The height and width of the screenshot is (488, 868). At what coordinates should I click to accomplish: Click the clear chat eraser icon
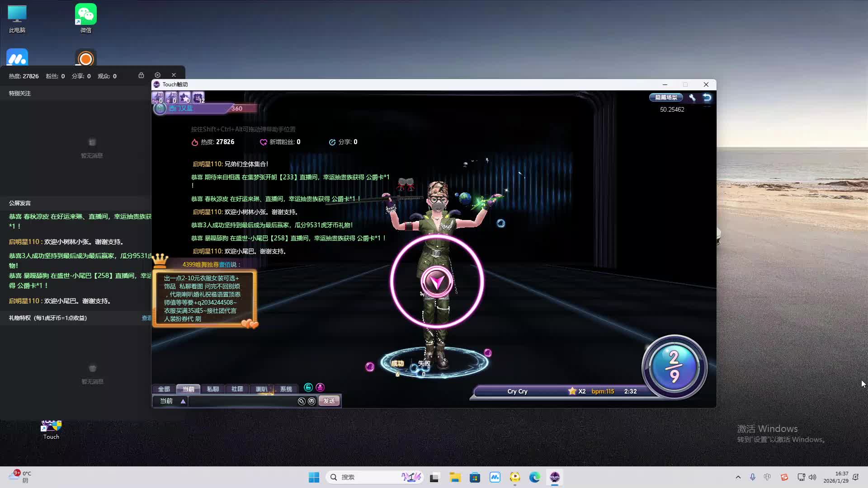pyautogui.click(x=302, y=401)
